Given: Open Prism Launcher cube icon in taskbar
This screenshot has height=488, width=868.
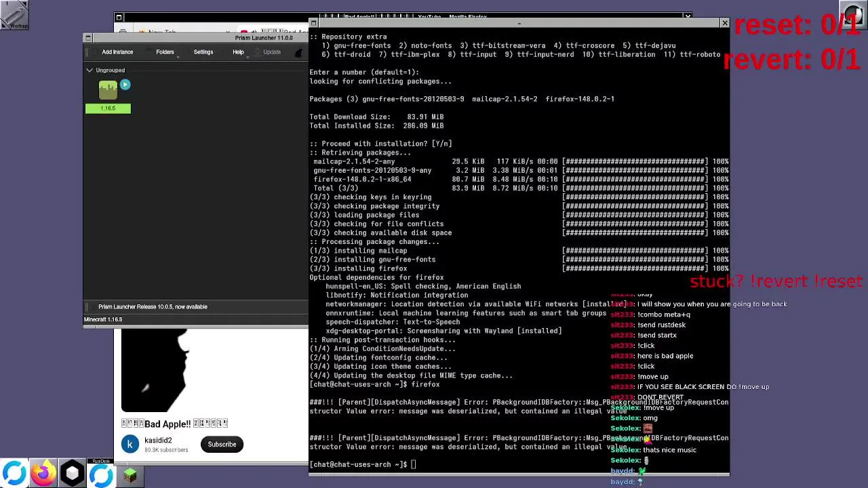Looking at the screenshot, I should pyautogui.click(x=73, y=474).
